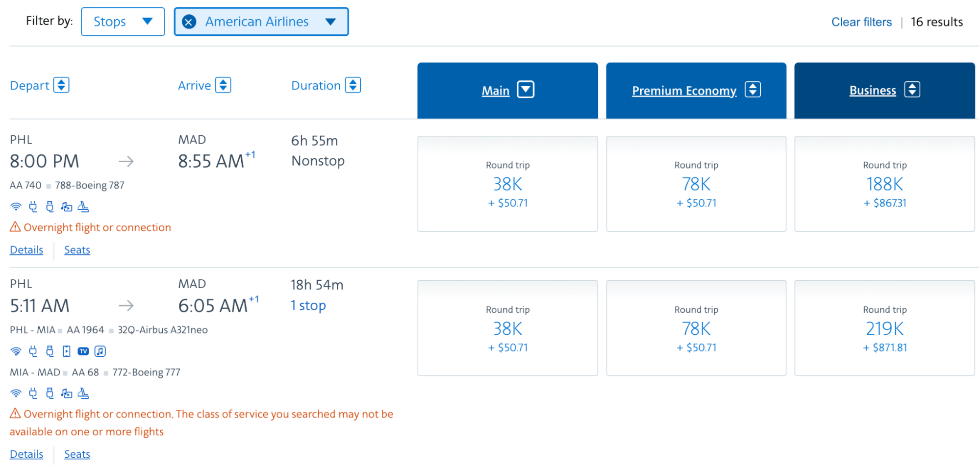The image size is (980, 469).
Task: Open Details for the 8:00 PM nonstop flight
Action: 26,250
